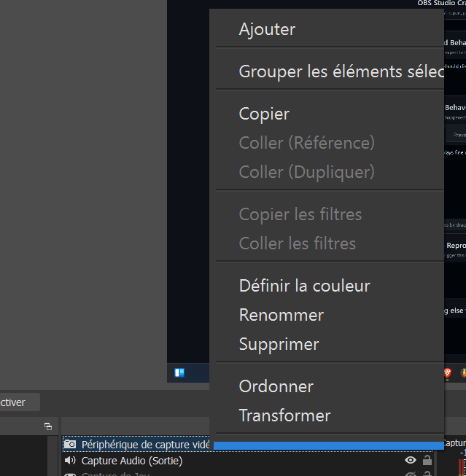Lock the Capture Audio (Sortie) source
This screenshot has height=476, width=466.
[x=427, y=460]
